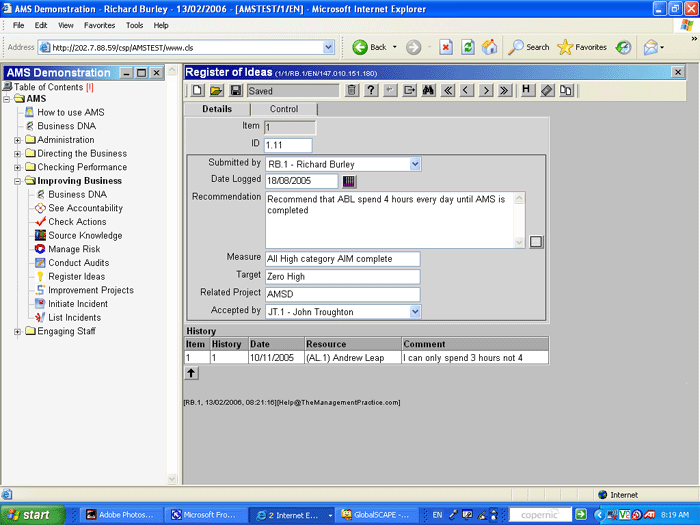Click the H history toolbar icon
The image size is (700, 525).
pos(527,91)
